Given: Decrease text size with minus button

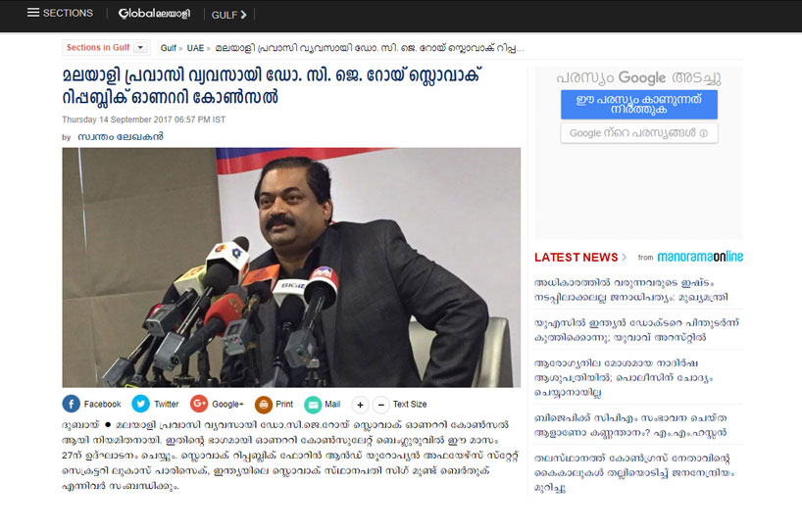Looking at the screenshot, I should pos(380,405).
